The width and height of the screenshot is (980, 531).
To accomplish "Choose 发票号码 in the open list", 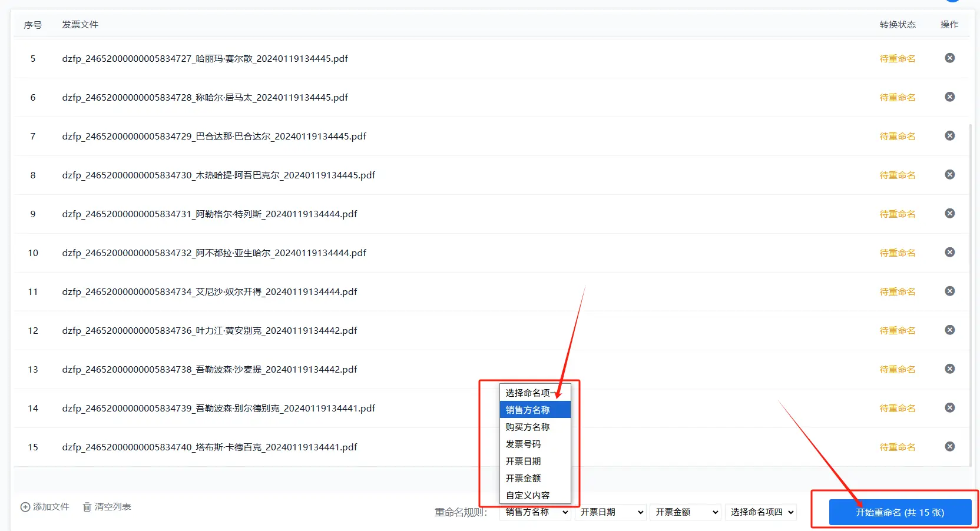I will pyautogui.click(x=524, y=444).
